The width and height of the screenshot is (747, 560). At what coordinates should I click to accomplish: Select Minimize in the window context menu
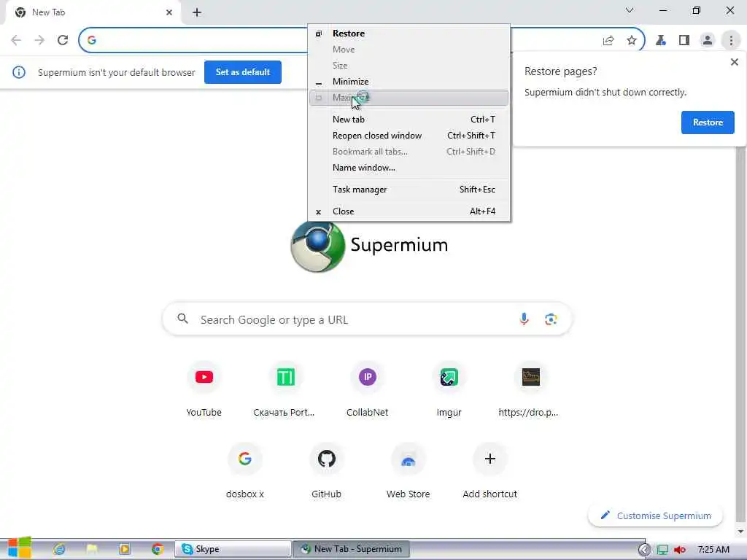[x=409, y=82]
